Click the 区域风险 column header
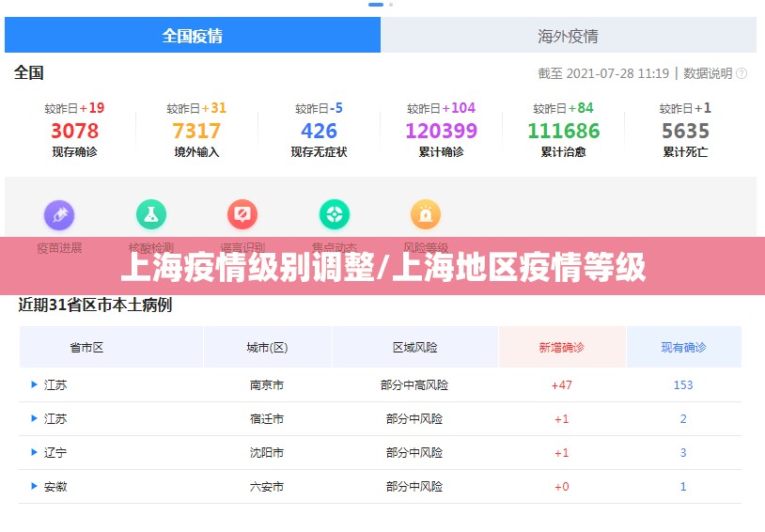Image resolution: width=765 pixels, height=532 pixels. (414, 347)
